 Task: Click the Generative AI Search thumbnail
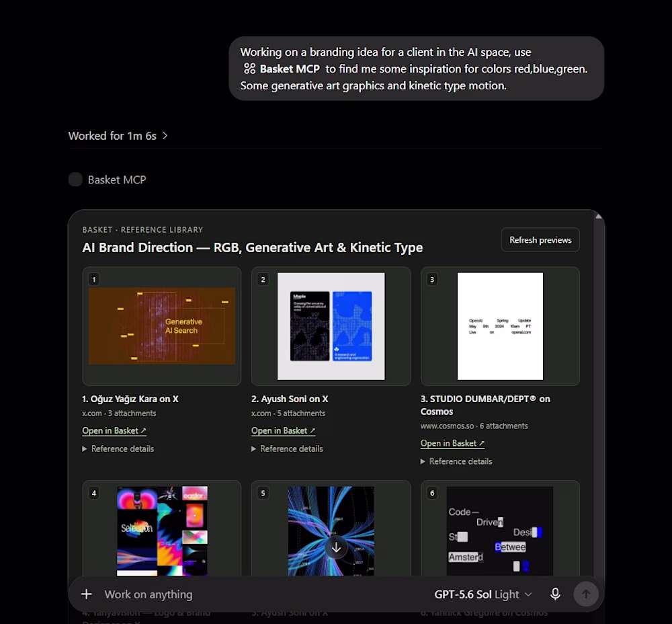point(161,326)
